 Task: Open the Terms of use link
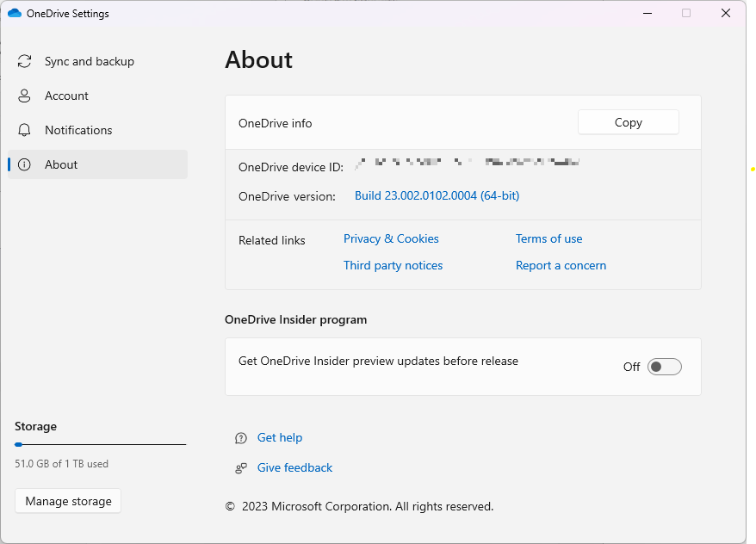548,238
